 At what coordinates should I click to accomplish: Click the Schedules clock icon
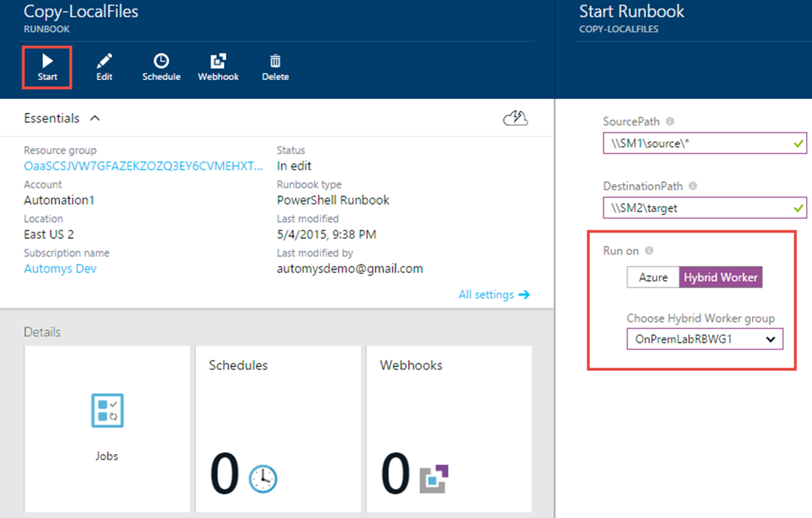pos(263,479)
